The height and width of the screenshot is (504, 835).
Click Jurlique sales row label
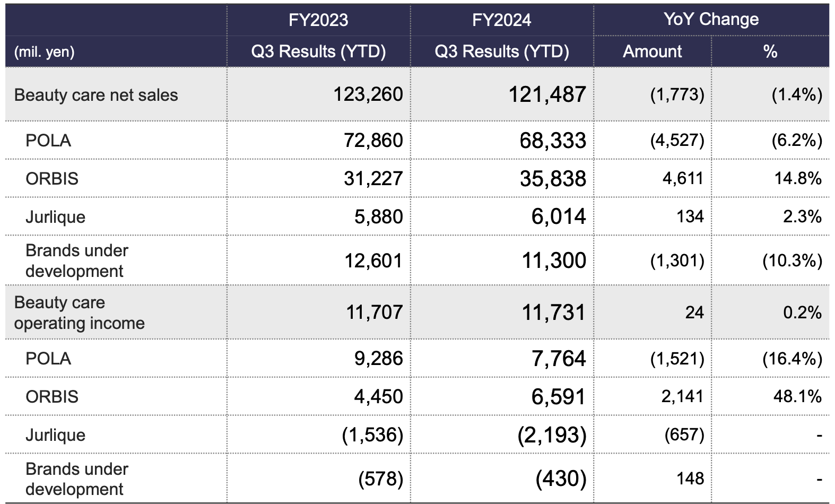[55, 217]
